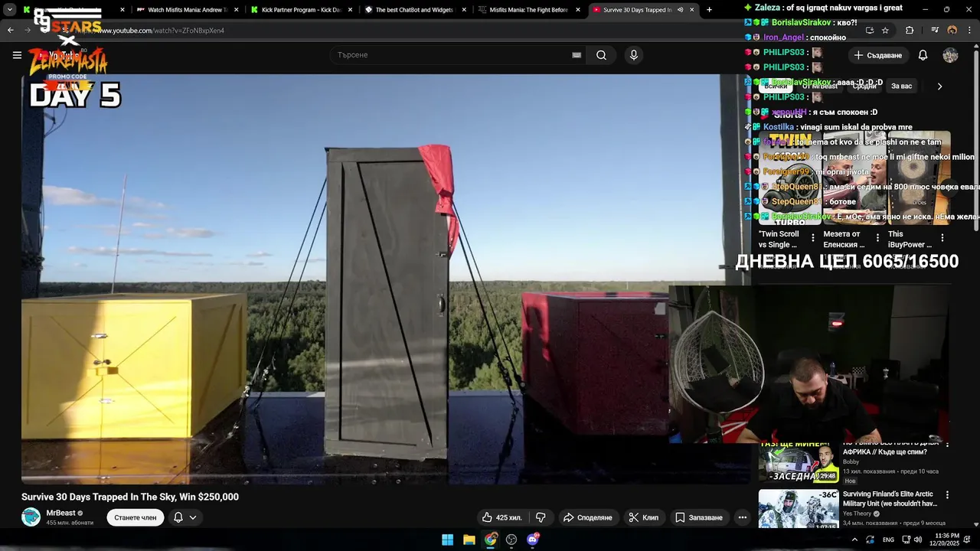Viewport: 980px width, 551px height.
Task: Click the ENG language indicator
Action: point(888,540)
